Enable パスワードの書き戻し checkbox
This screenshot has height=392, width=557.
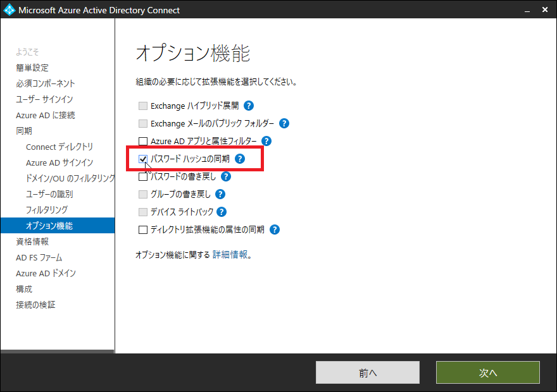(143, 176)
